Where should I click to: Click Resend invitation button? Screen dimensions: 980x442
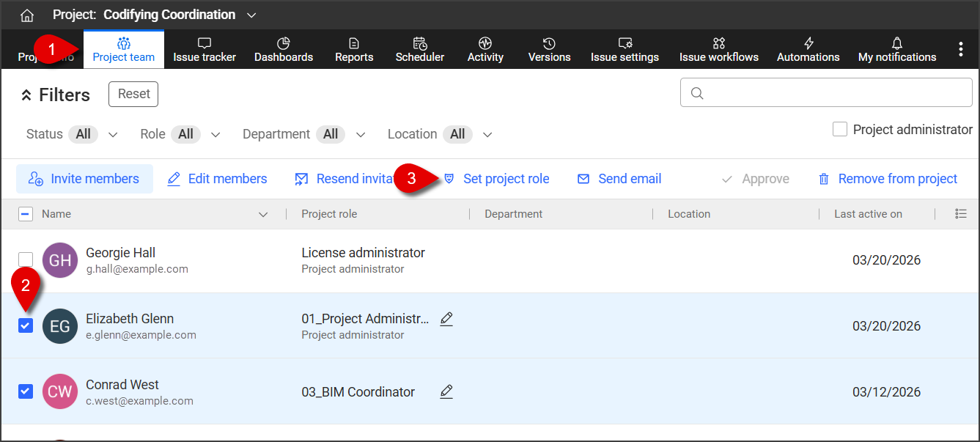coord(346,179)
